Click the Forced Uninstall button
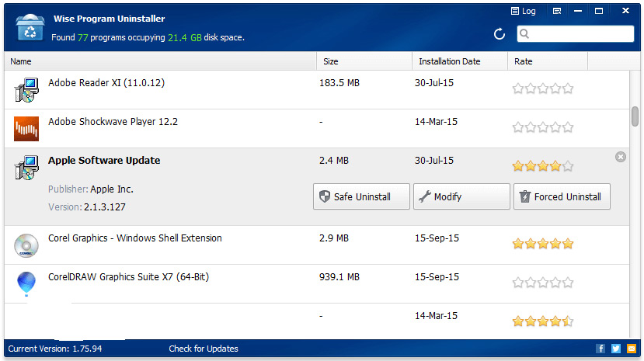 pyautogui.click(x=562, y=196)
